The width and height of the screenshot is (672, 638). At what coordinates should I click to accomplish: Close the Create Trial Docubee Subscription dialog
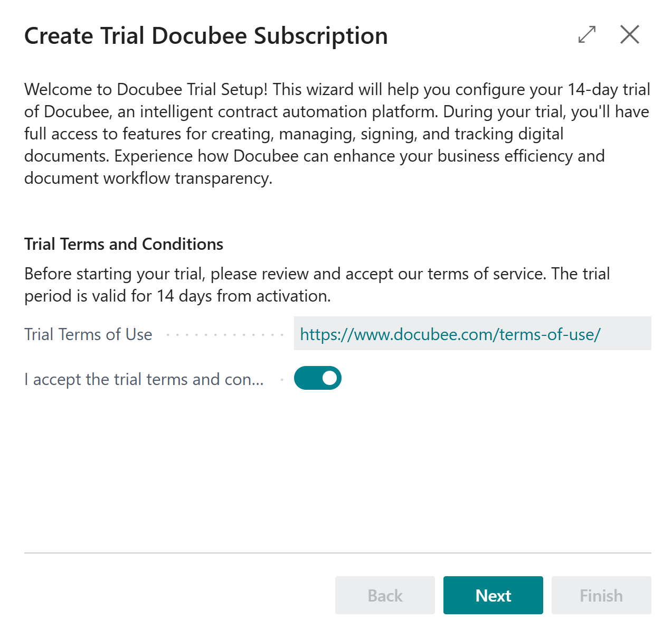pos(630,35)
